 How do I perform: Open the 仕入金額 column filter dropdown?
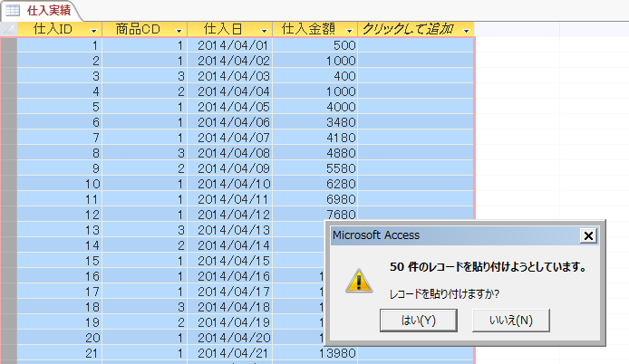[x=349, y=30]
